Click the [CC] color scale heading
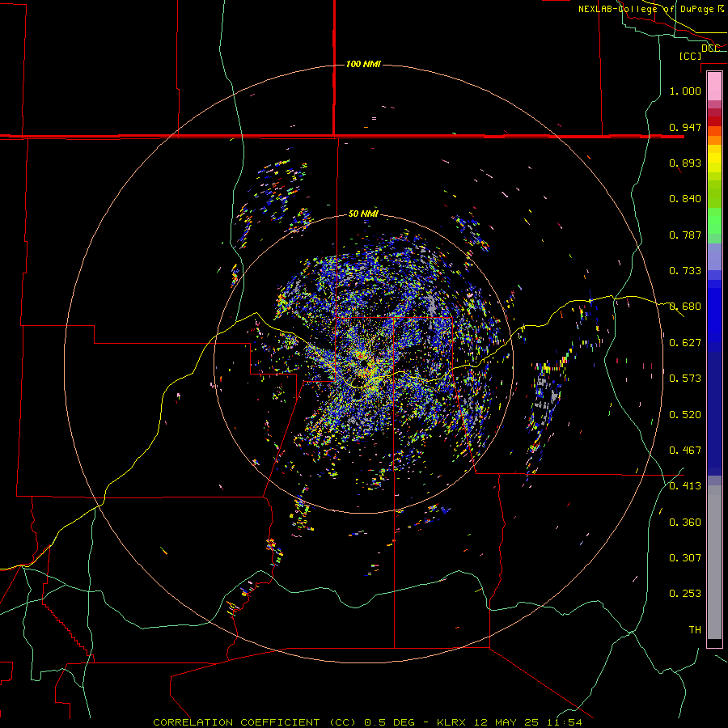 click(x=690, y=56)
